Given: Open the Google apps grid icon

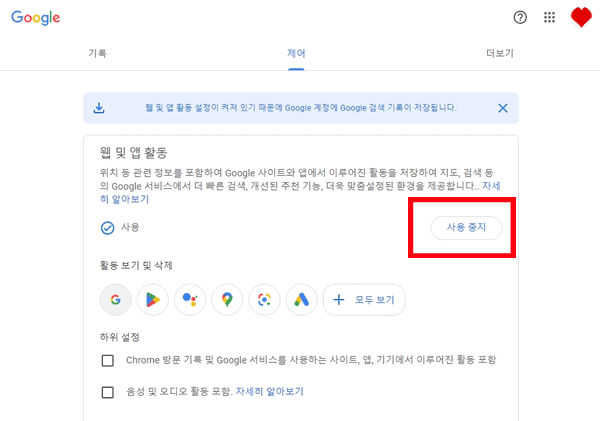Looking at the screenshot, I should tap(549, 17).
